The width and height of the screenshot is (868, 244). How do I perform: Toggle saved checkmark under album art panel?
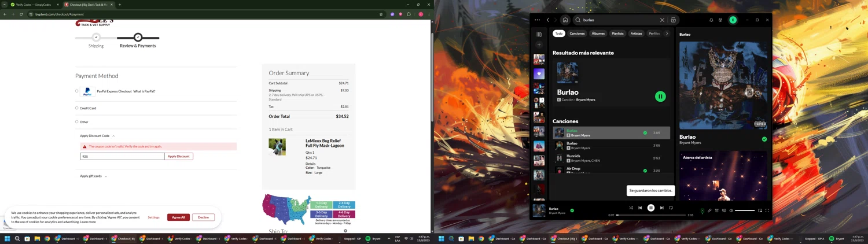click(x=764, y=139)
